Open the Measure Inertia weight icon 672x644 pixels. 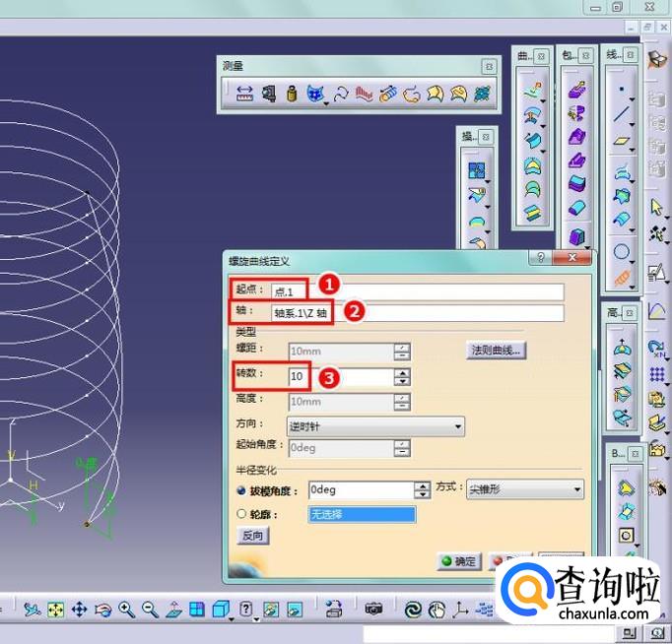292,94
